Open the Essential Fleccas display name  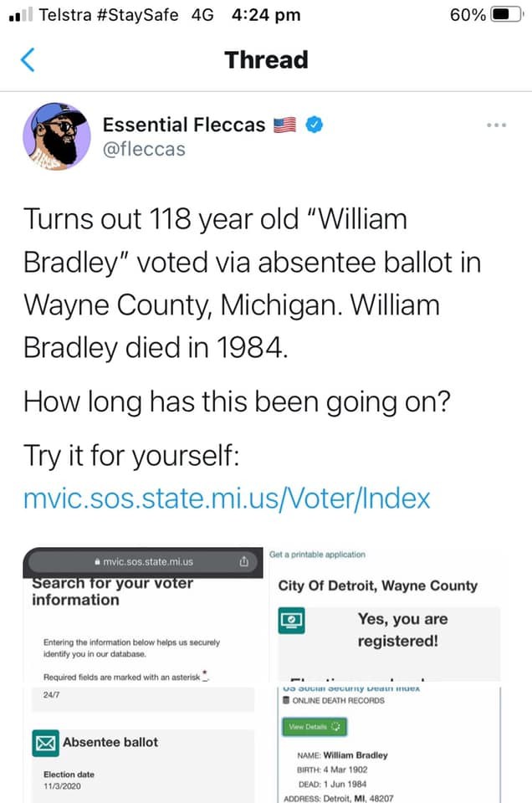tap(183, 125)
